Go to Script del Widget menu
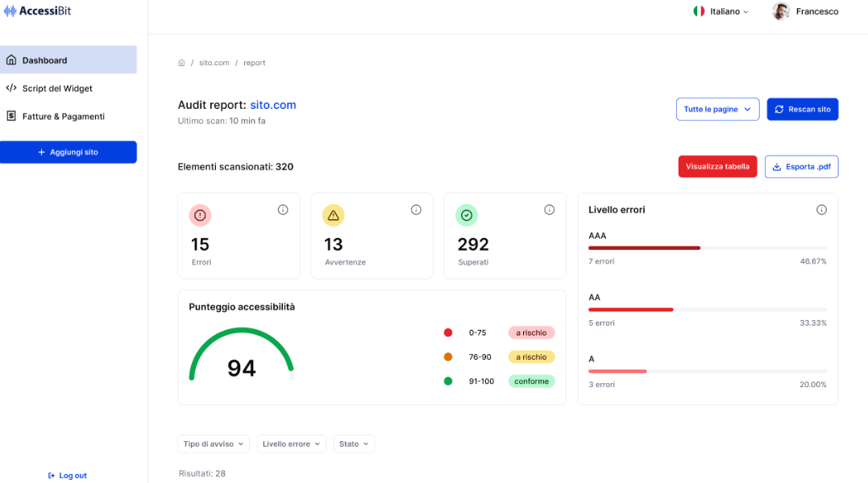Viewport: 868px width, 483px height. point(56,89)
